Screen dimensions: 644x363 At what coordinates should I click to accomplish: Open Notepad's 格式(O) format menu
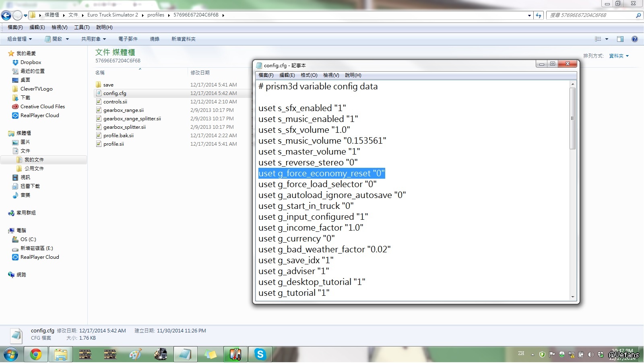click(309, 75)
